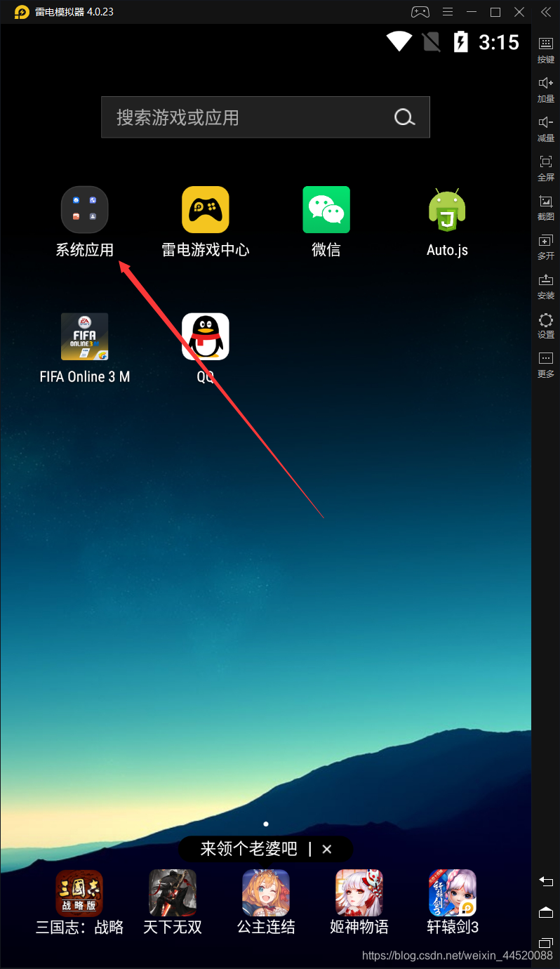The width and height of the screenshot is (560, 969).
Task: Open FIFA Online 3 M game
Action: click(84, 336)
